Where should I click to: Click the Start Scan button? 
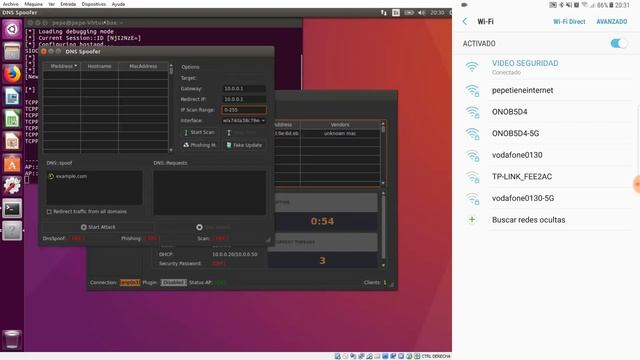199,132
